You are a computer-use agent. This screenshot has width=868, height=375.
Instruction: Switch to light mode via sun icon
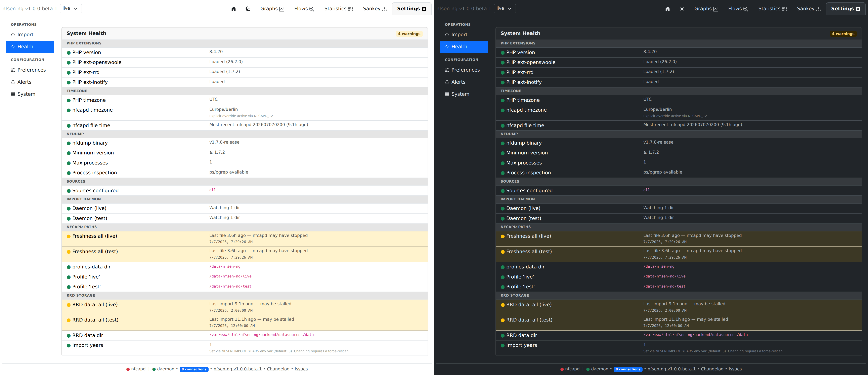[682, 9]
